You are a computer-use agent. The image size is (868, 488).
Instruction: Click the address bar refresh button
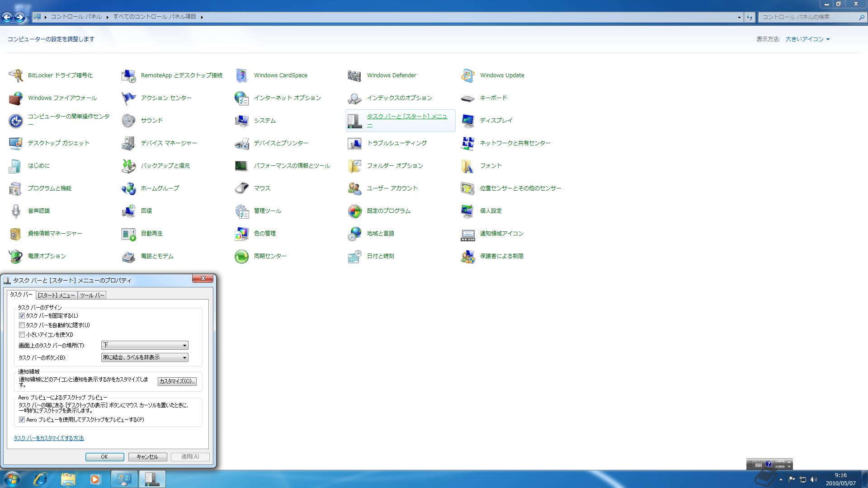tap(750, 17)
